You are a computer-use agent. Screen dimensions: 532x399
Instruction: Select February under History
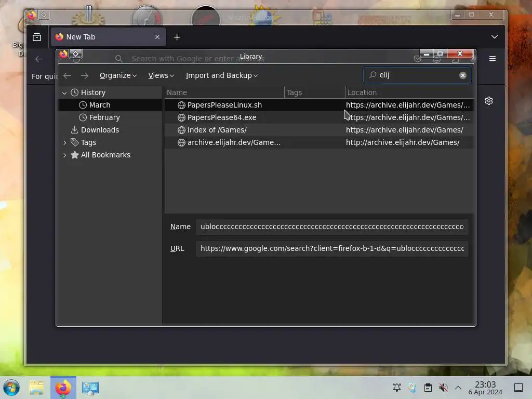pos(110,117)
